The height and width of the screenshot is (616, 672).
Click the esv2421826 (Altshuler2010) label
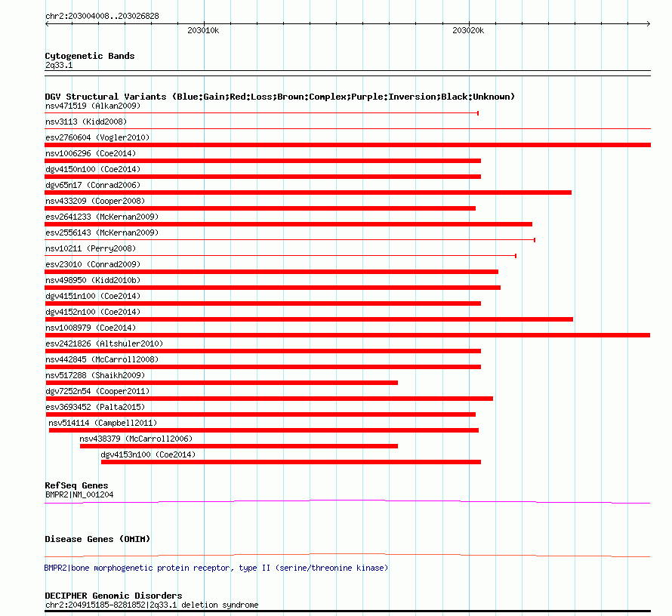point(104,343)
